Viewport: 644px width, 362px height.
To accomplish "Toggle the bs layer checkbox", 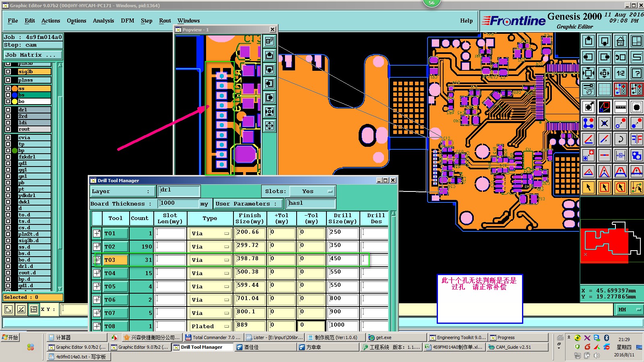I will point(8,95).
